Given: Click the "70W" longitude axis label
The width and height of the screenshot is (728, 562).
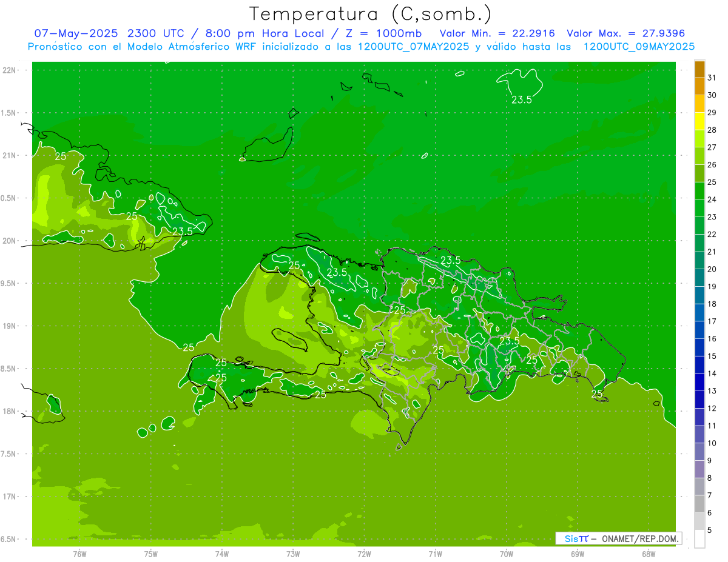Looking at the screenshot, I should click(507, 554).
